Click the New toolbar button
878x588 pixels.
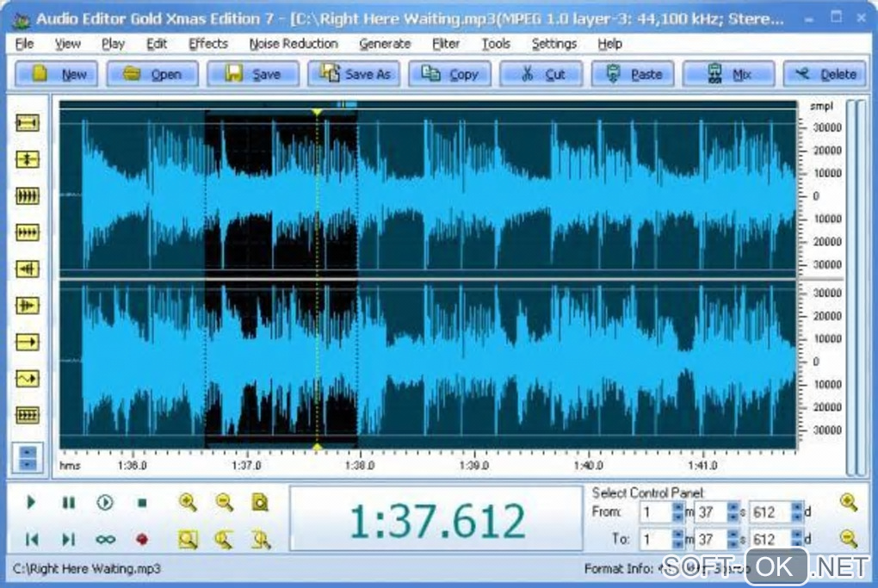57,74
